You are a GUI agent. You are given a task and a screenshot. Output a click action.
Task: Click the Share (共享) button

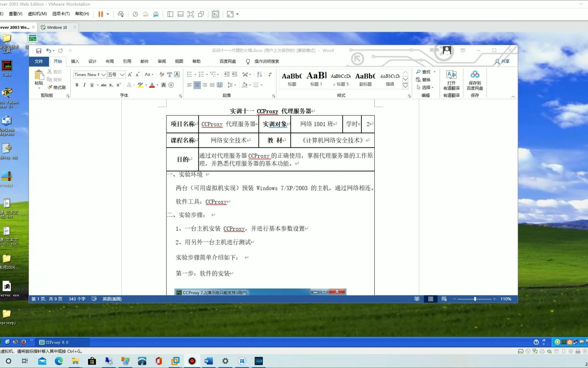coord(502,61)
